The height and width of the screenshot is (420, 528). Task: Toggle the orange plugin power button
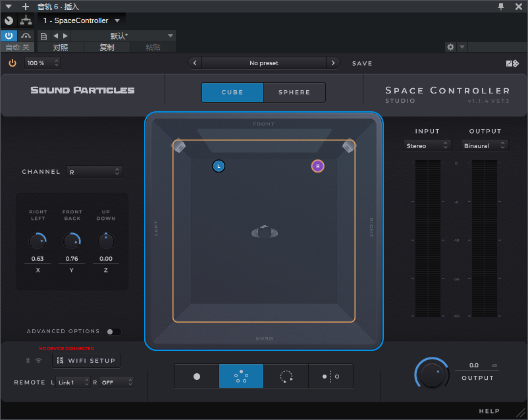13,63
